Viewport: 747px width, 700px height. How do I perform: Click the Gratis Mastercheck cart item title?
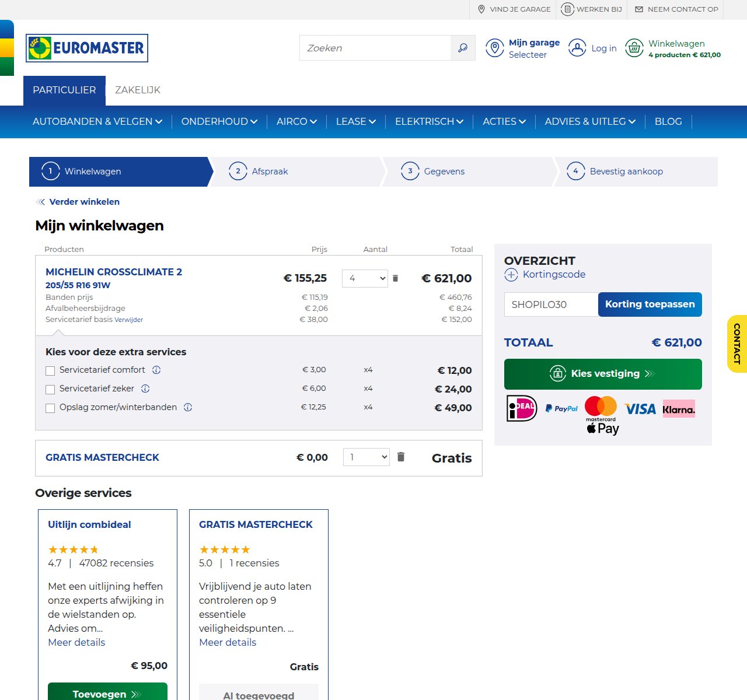(102, 457)
